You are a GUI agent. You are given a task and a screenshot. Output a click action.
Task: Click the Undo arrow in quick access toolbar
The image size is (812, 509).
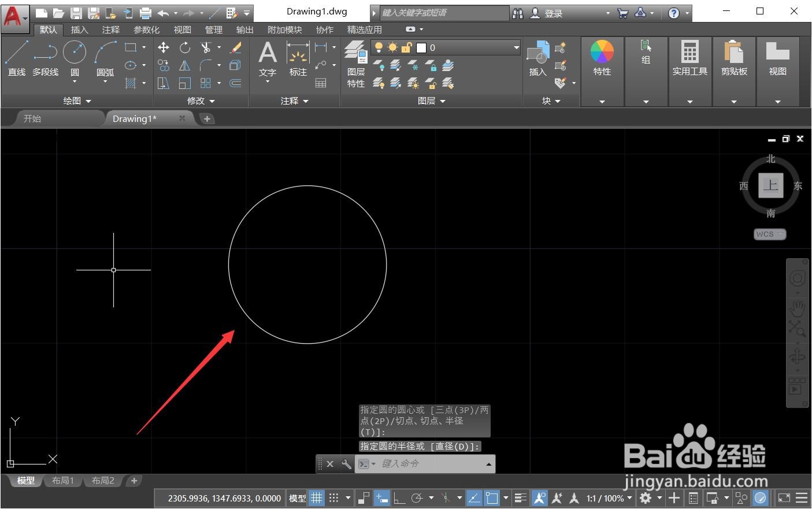click(x=163, y=13)
